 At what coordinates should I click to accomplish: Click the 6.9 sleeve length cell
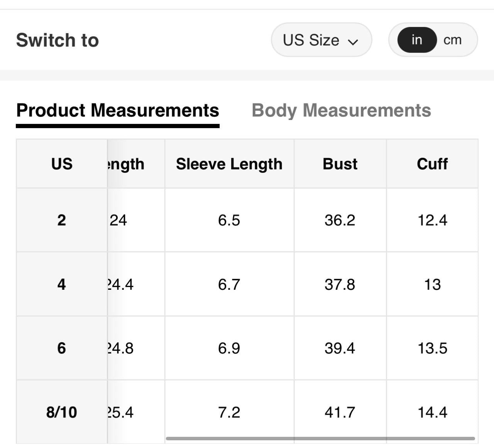[229, 348]
